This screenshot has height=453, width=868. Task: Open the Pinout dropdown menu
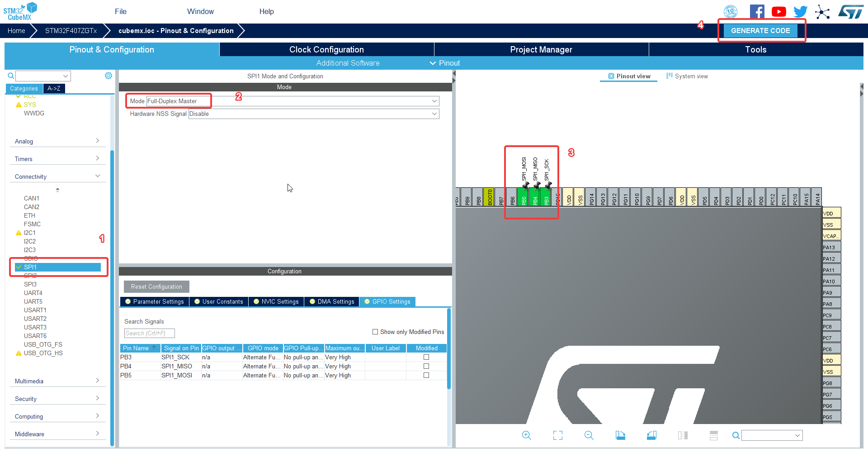445,63
